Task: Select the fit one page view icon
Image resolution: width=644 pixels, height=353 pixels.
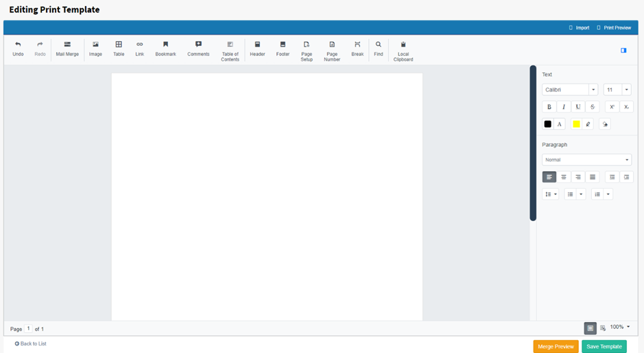Action: click(x=591, y=328)
